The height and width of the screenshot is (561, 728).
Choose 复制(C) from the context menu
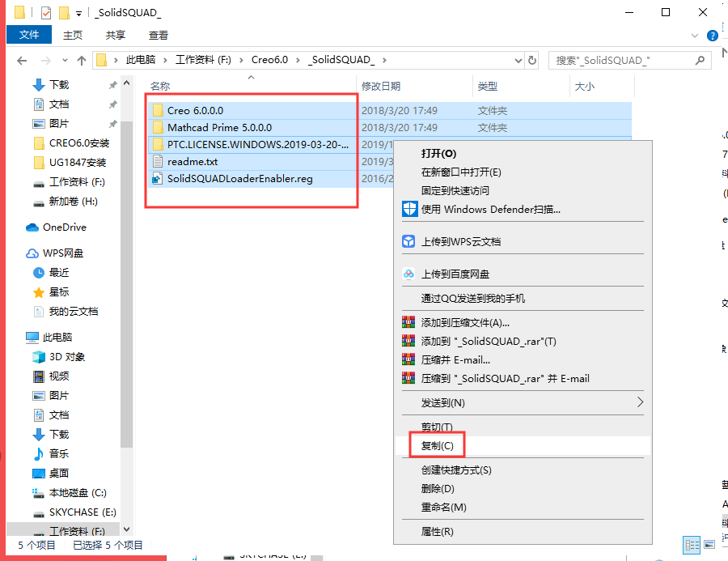click(437, 446)
